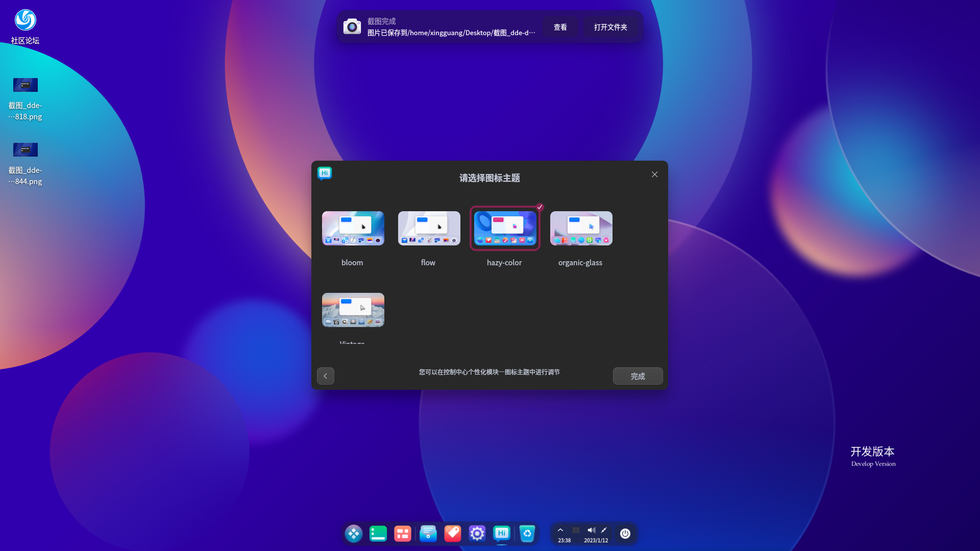Click the volume icon in the system tray
Screen dimensions: 980x551
591,530
